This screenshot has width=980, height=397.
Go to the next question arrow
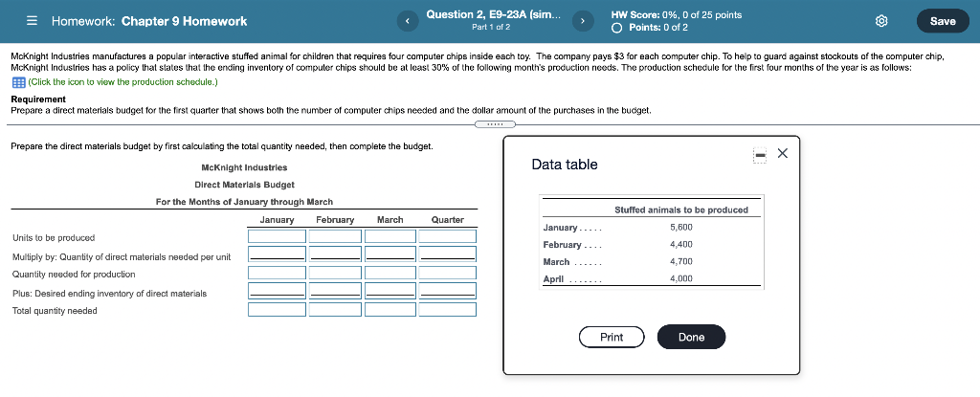582,21
